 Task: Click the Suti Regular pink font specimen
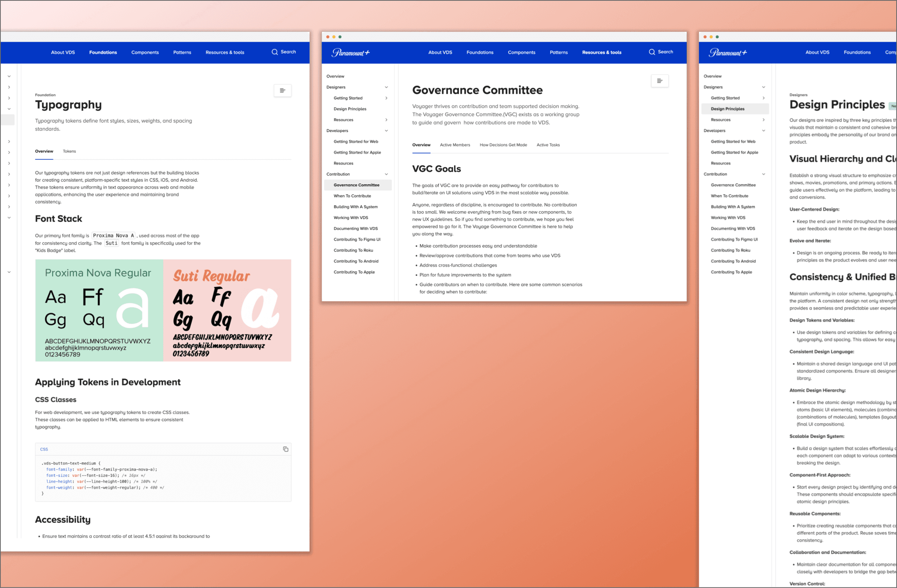coord(227,310)
